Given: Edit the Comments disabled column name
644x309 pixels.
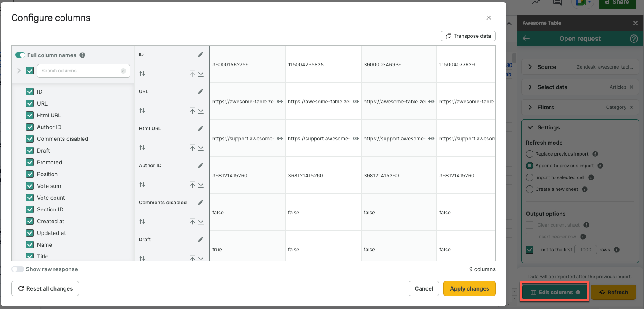Looking at the screenshot, I should [x=201, y=203].
